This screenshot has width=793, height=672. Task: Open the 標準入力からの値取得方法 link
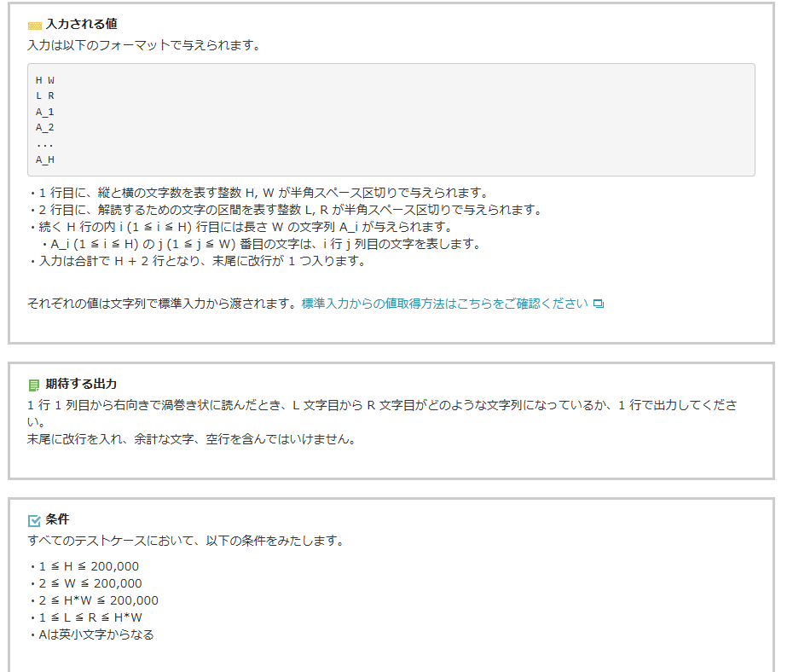tap(444, 304)
